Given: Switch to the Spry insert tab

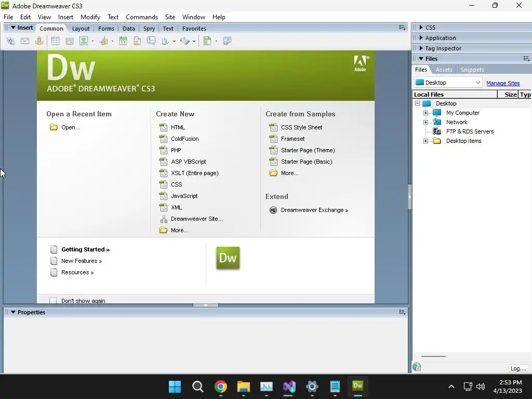Looking at the screenshot, I should tap(149, 29).
